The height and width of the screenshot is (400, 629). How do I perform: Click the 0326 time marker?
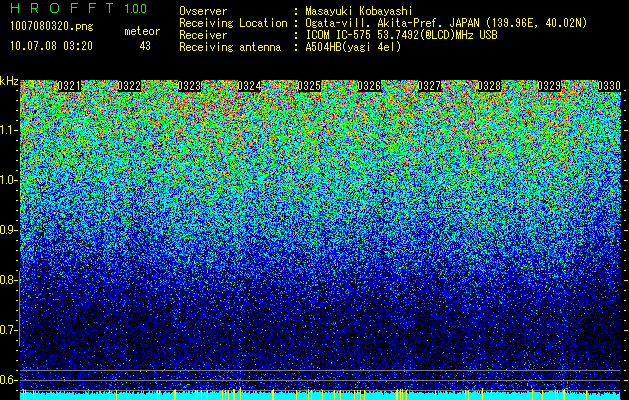pyautogui.click(x=369, y=86)
